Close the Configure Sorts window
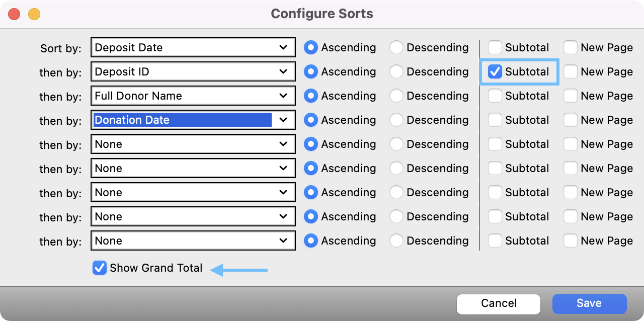 pos(14,14)
